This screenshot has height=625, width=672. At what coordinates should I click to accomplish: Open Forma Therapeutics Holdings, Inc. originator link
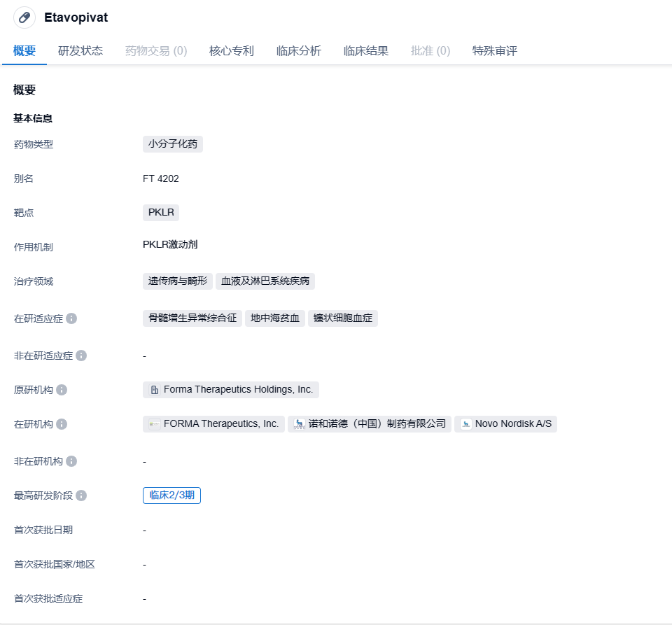pos(238,390)
